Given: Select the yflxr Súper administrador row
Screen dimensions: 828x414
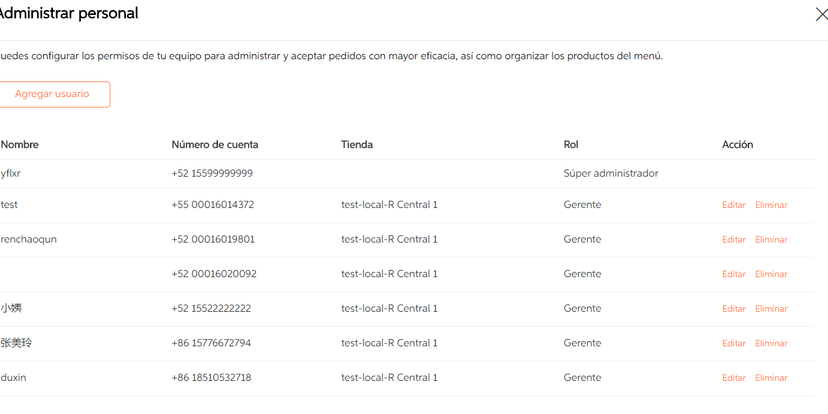Looking at the screenshot, I should tap(400, 173).
